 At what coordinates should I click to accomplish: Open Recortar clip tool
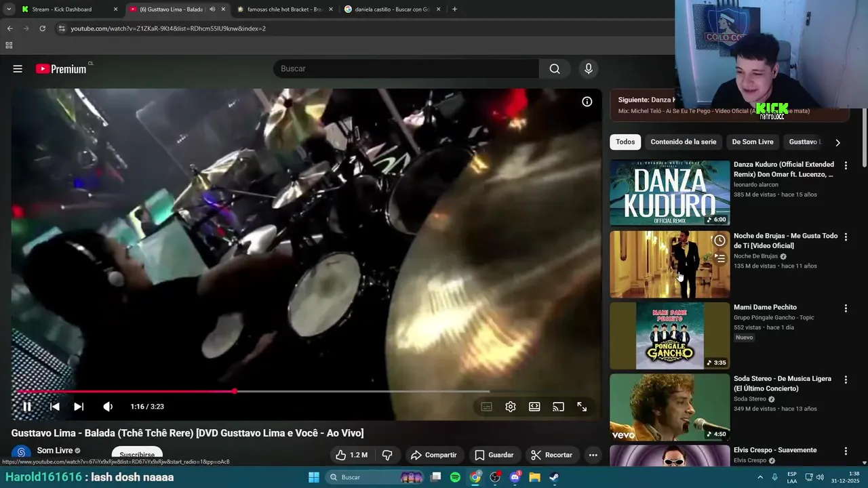click(551, 455)
